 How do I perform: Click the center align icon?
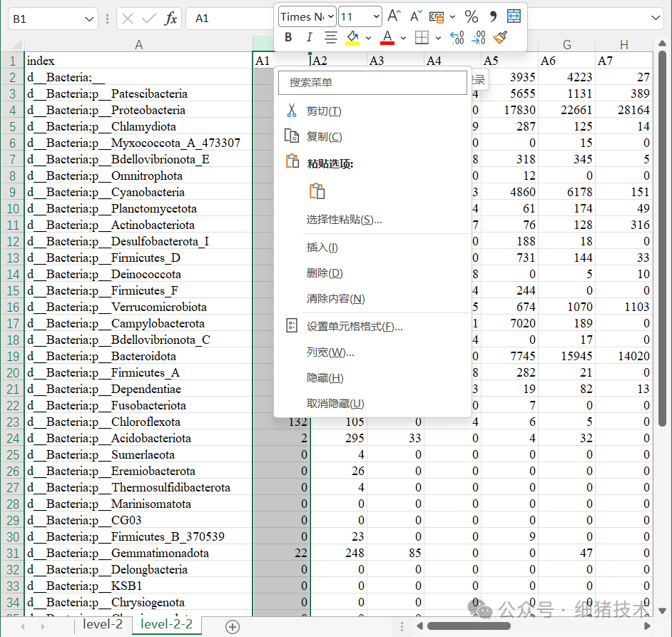tap(330, 38)
